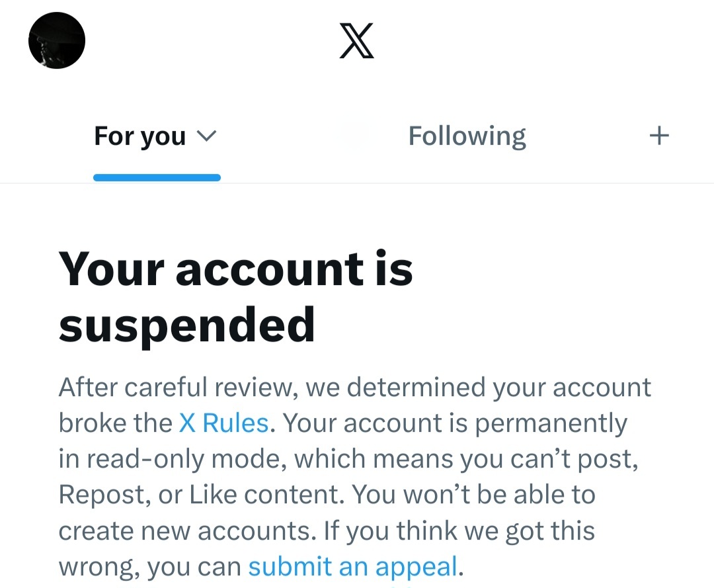The image size is (714, 588).
Task: Switch to the Following tab
Action: 467,136
